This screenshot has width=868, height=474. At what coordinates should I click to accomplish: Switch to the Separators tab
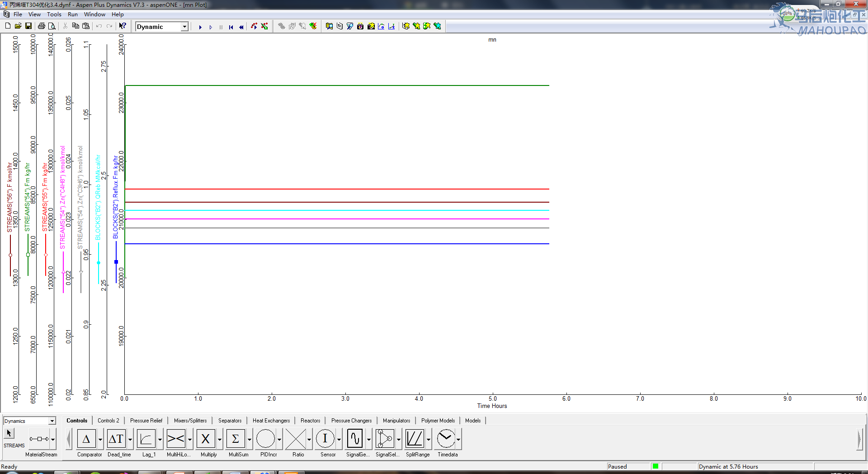[x=230, y=421]
